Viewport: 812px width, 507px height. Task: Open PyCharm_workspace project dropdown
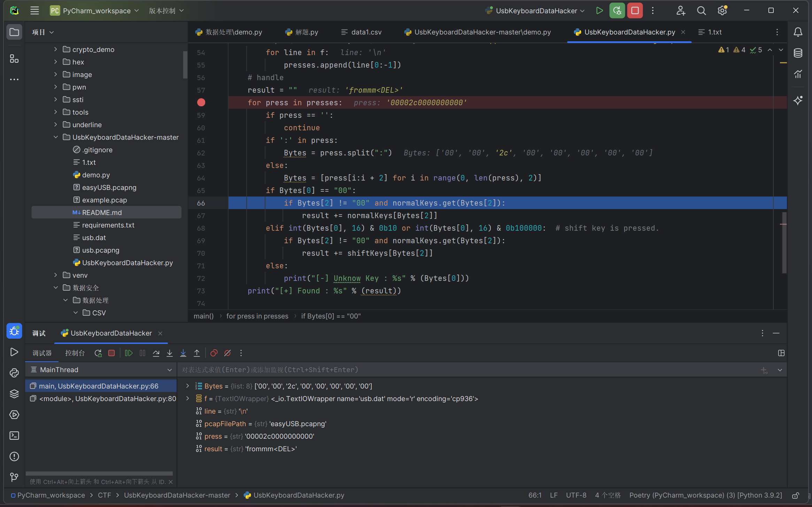[x=94, y=11]
